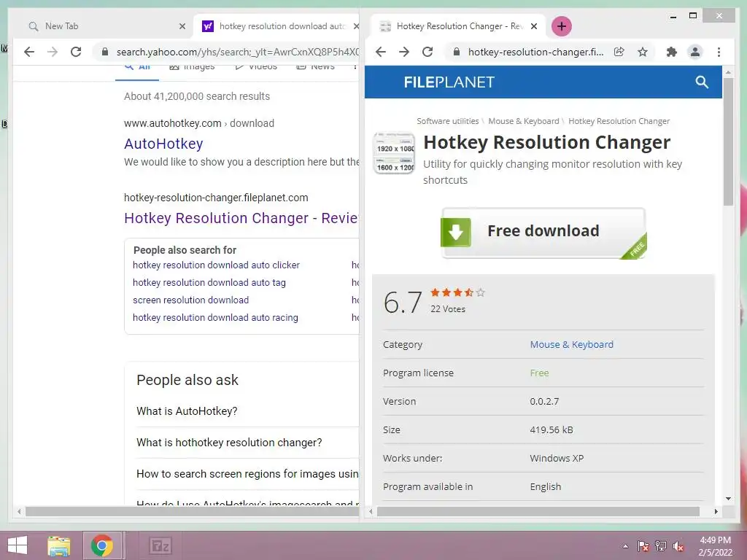Close the New Tab tab

coord(182,26)
